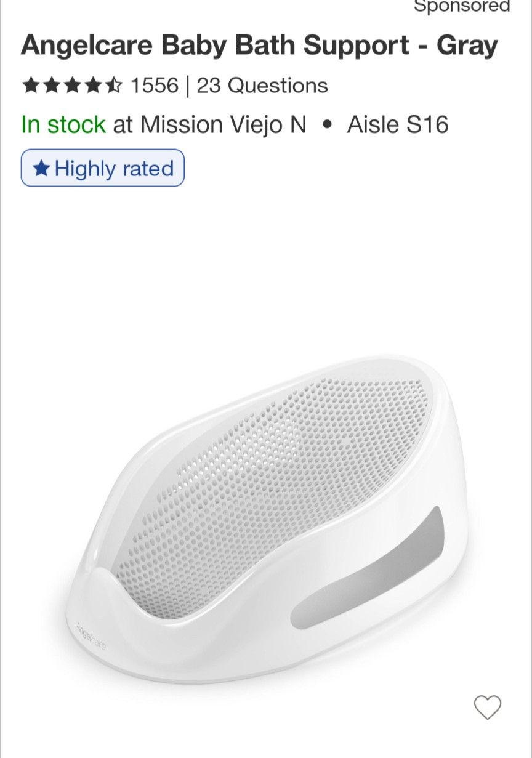The width and height of the screenshot is (532, 758).
Task: Open the baby bath support product image
Action: [x=266, y=517]
